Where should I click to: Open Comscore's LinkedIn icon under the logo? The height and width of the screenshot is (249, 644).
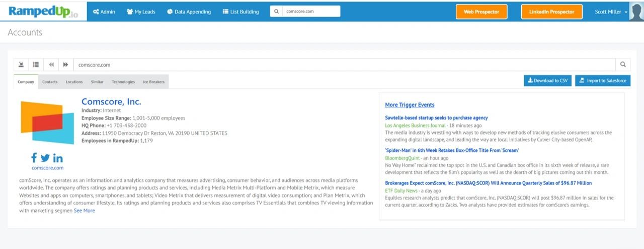tap(58, 158)
